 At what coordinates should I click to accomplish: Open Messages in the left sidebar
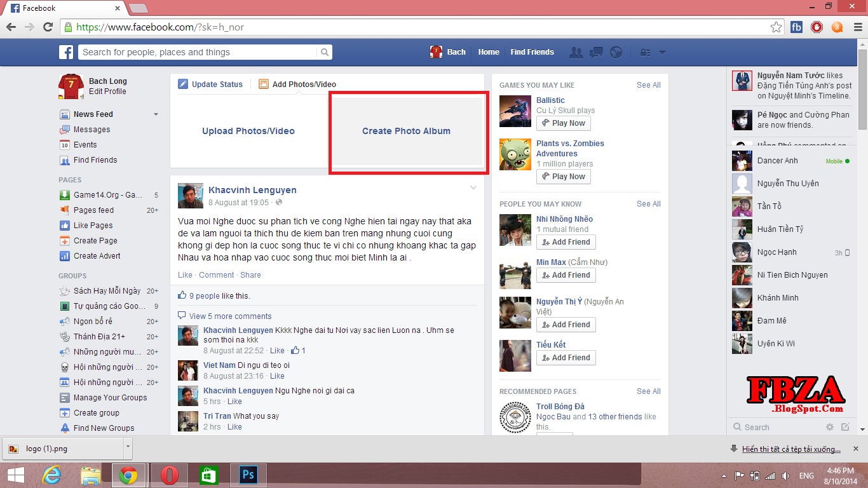(92, 130)
